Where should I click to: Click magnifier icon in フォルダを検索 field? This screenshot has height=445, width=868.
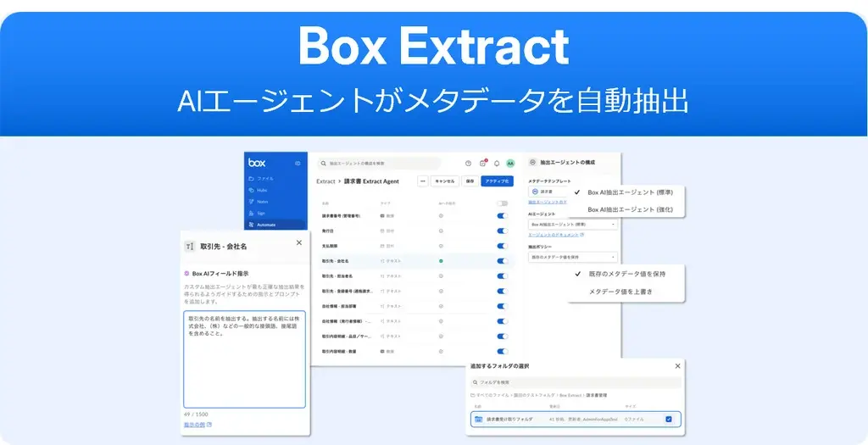476,382
